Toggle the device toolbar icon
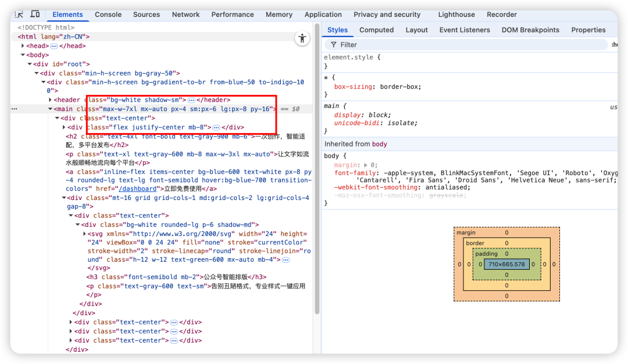This screenshot has width=628, height=364. 35,15
